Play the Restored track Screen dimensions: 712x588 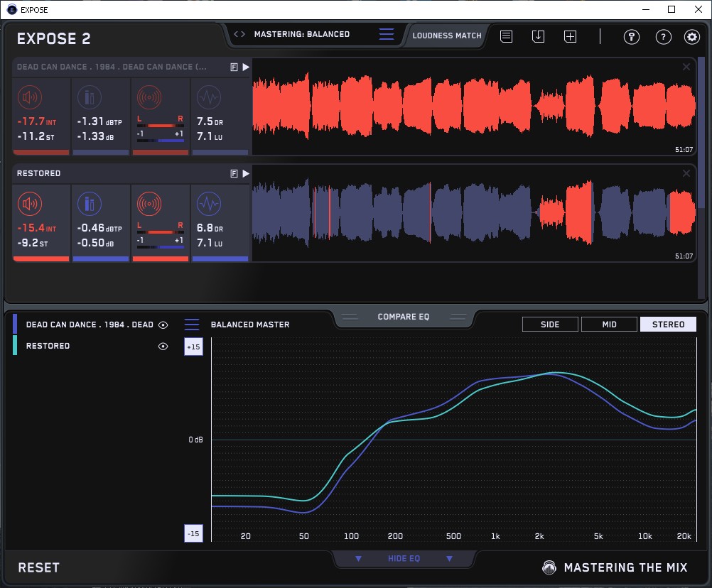point(246,173)
